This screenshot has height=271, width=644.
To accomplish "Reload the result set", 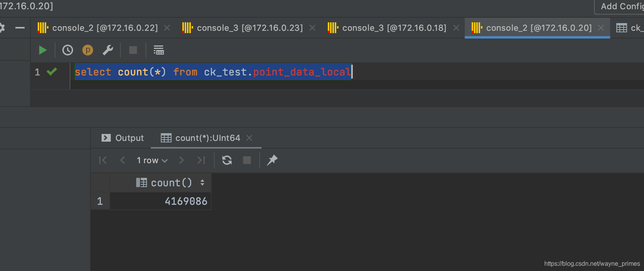I will coord(227,160).
